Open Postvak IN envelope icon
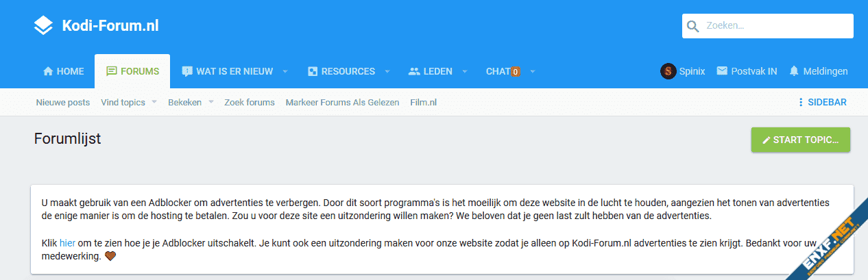Viewport: 868px width, 280px height. coord(722,71)
